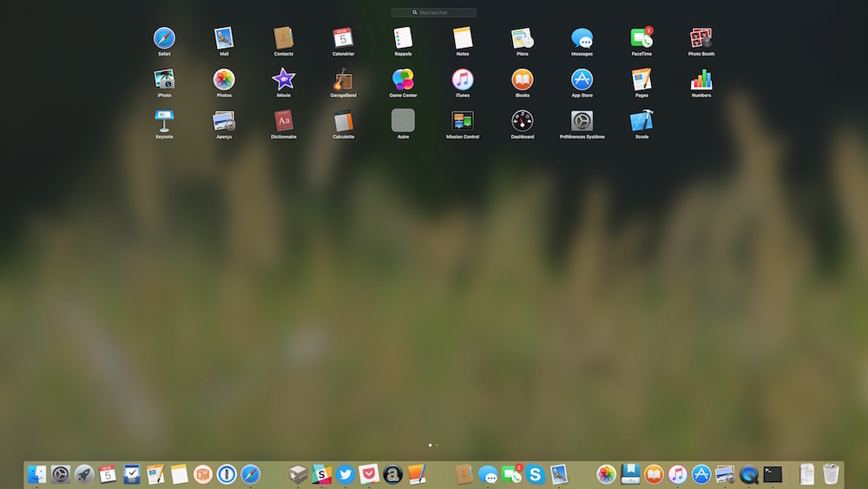Open Safari compass in the Dock
The image size is (868, 489).
coord(251,474)
